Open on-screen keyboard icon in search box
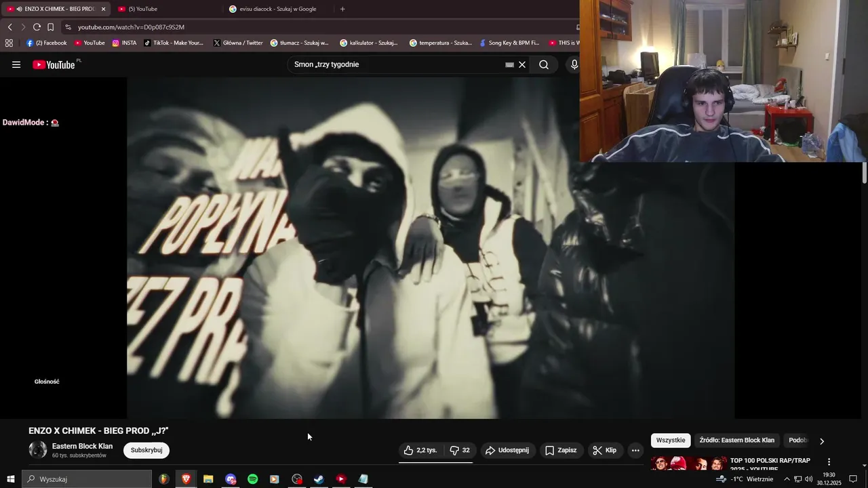 point(509,65)
